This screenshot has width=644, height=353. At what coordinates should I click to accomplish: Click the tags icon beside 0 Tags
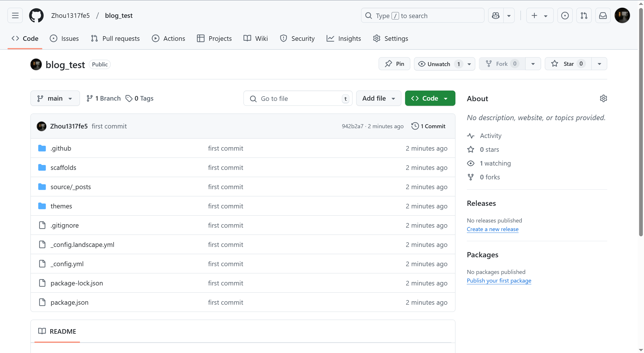click(129, 99)
